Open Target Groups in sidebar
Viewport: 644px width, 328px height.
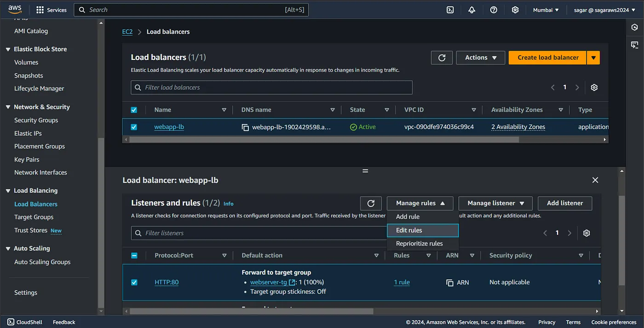tap(34, 217)
